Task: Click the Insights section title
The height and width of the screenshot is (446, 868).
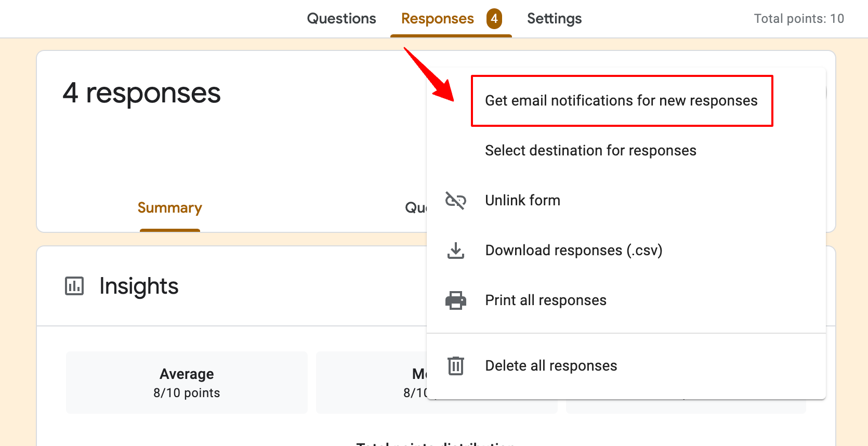Action: [x=139, y=286]
